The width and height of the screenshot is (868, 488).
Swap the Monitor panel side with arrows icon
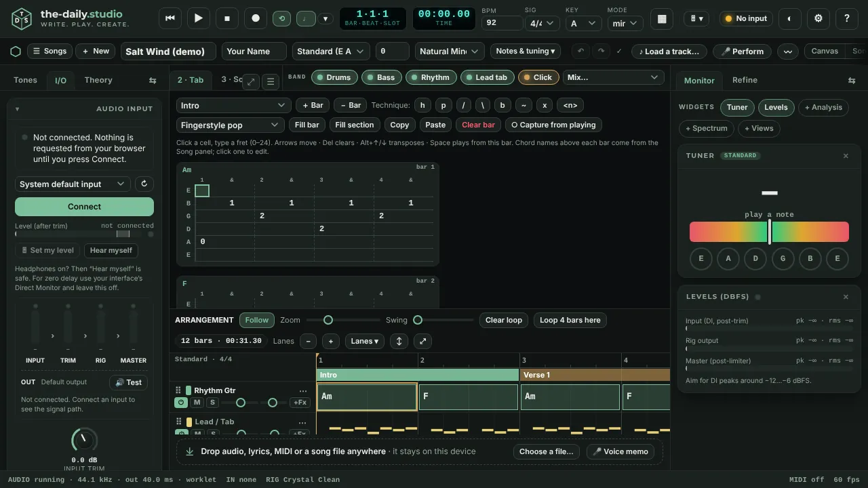click(x=852, y=80)
